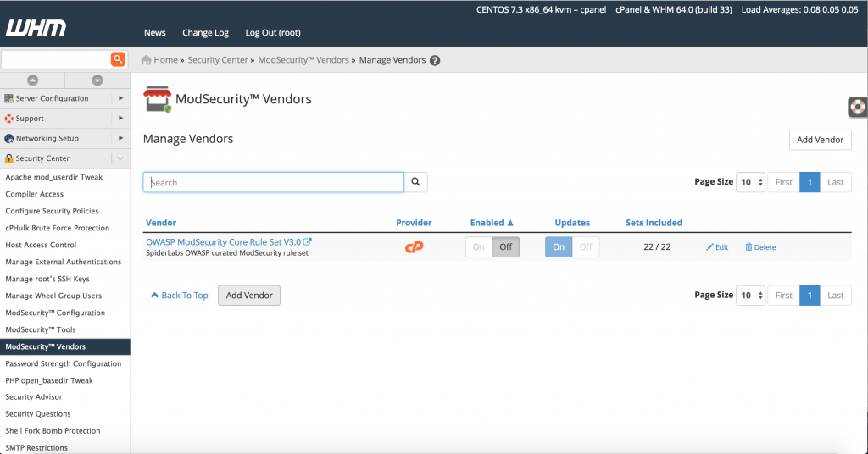Click the trash Delete icon for OWASP vendor
Screen dimensions: 868x454
pyautogui.click(x=748, y=246)
